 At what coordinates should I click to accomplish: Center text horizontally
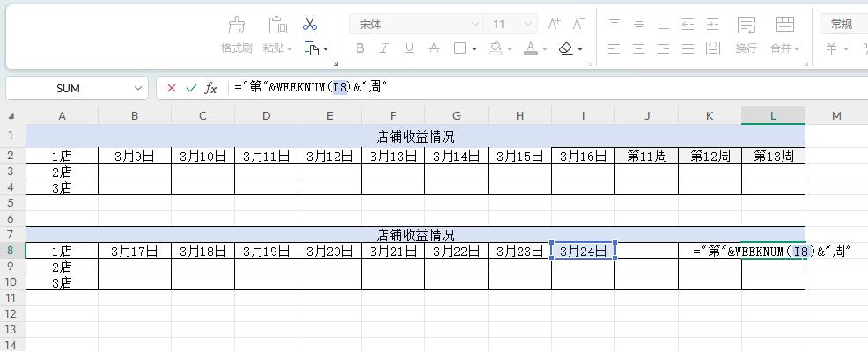point(639,48)
